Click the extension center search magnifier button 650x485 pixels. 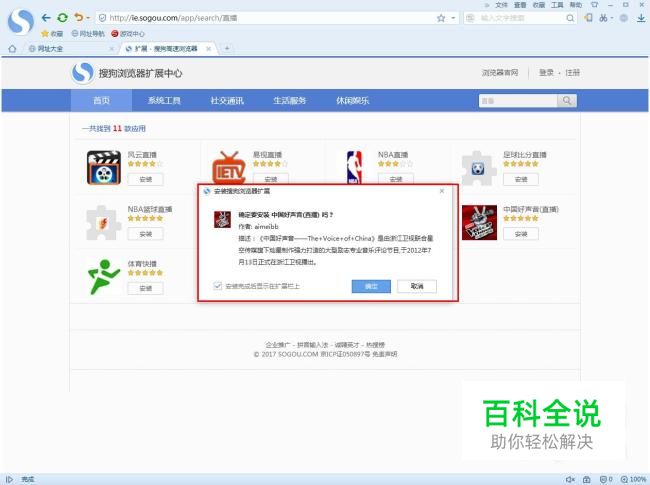point(567,101)
